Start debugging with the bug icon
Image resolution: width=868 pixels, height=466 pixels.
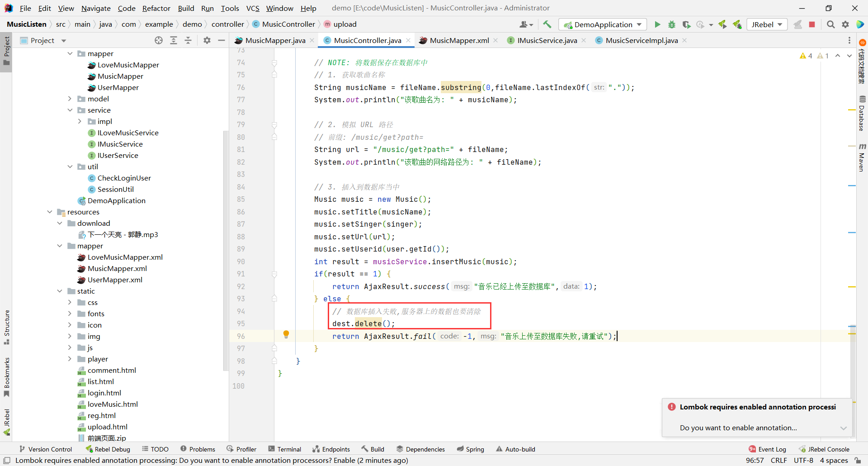[x=672, y=24]
